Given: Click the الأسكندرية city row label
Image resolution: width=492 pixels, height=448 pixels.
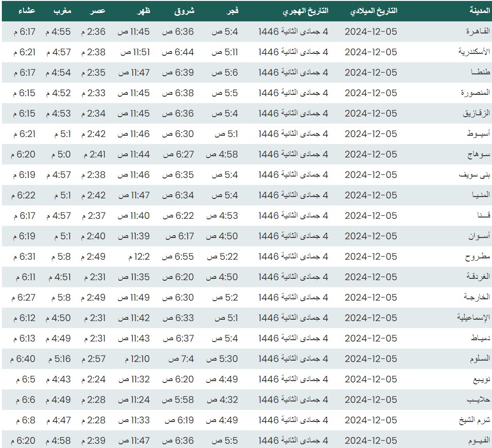Looking at the screenshot, I should click(474, 52).
